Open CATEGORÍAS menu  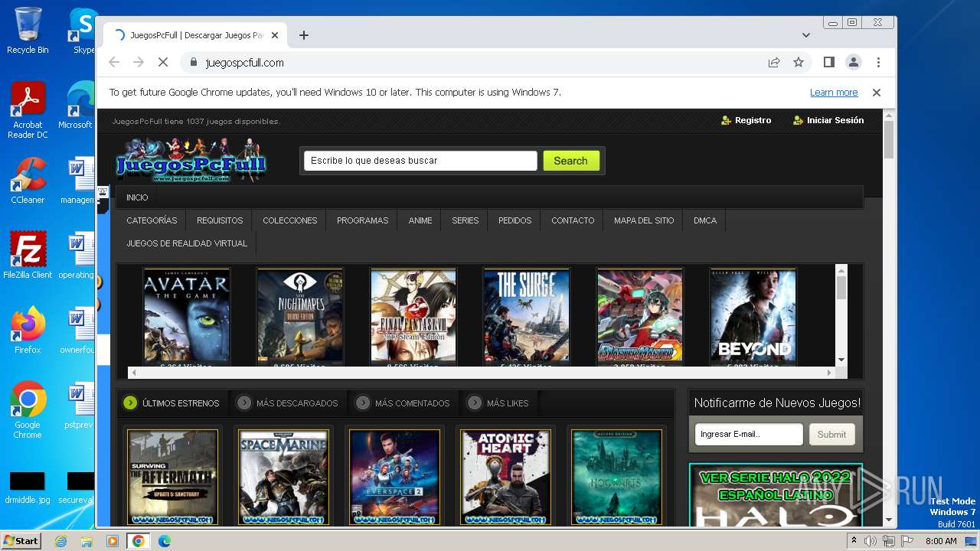(x=152, y=220)
